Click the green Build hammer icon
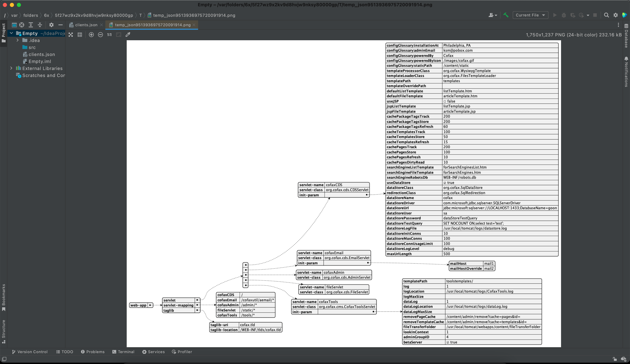Screen dimensions: 630x364 pos(506,15)
